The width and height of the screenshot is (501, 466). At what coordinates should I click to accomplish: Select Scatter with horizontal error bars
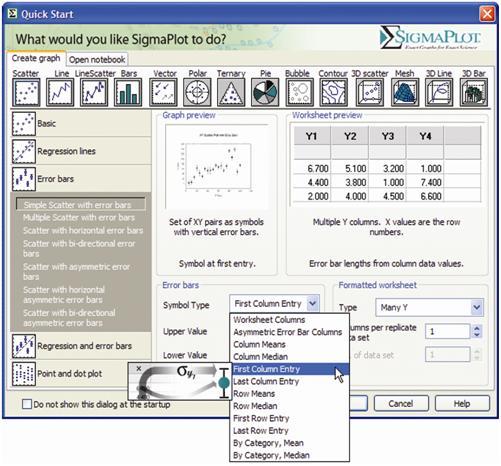tap(83, 231)
